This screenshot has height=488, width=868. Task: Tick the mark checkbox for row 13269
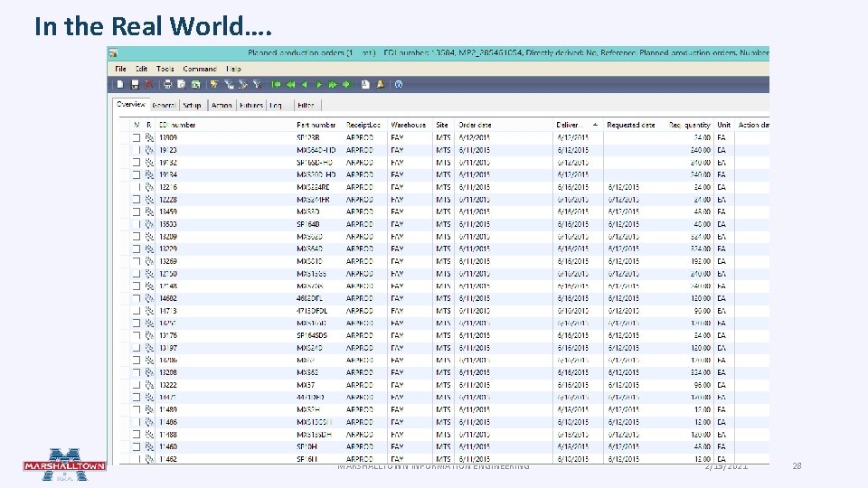137,261
